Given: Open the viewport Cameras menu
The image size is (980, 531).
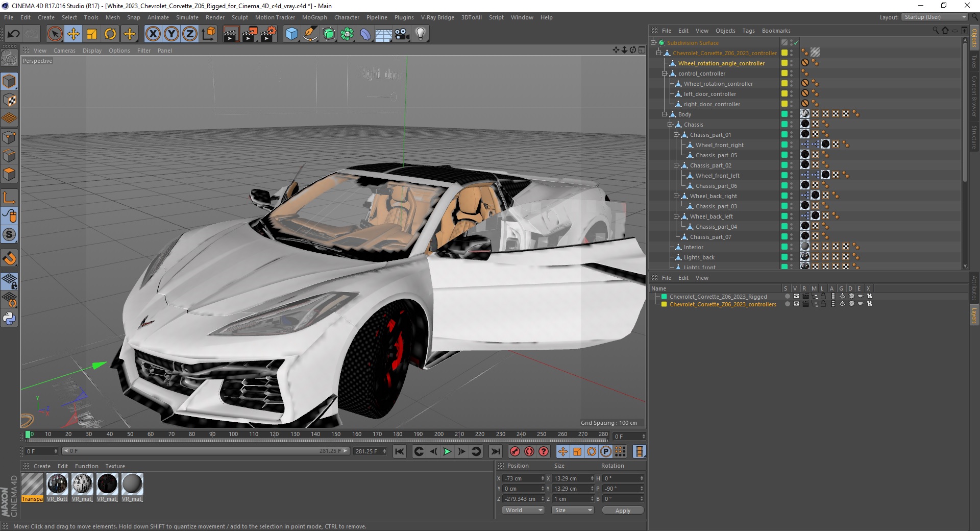Looking at the screenshot, I should pyautogui.click(x=64, y=51).
